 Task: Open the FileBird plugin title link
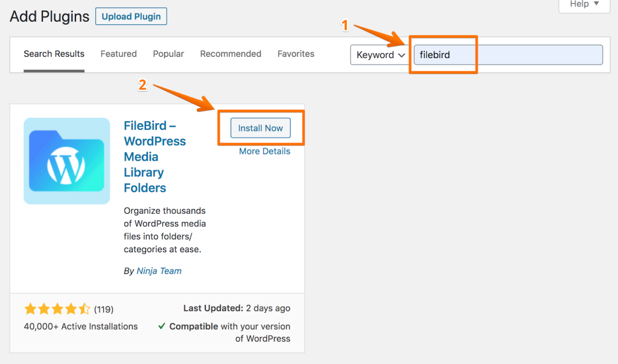(154, 156)
